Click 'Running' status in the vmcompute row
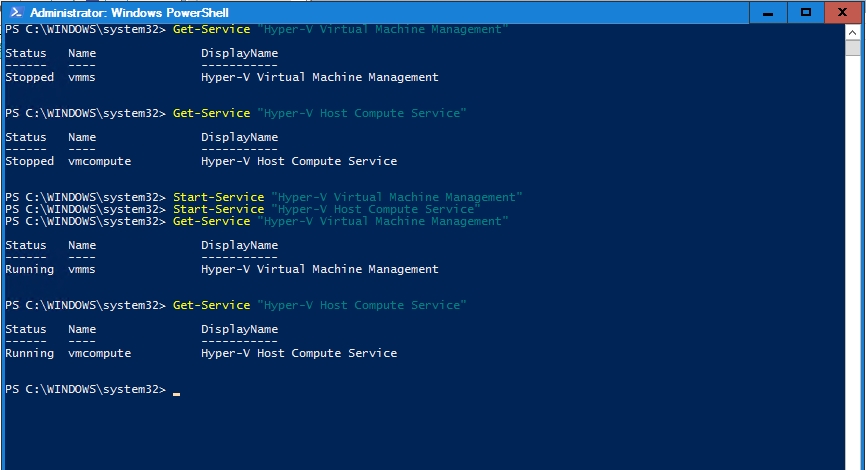 pyautogui.click(x=30, y=353)
